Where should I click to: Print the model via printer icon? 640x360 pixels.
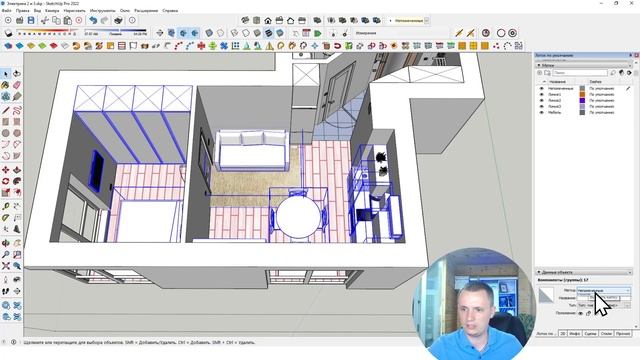tap(118, 20)
